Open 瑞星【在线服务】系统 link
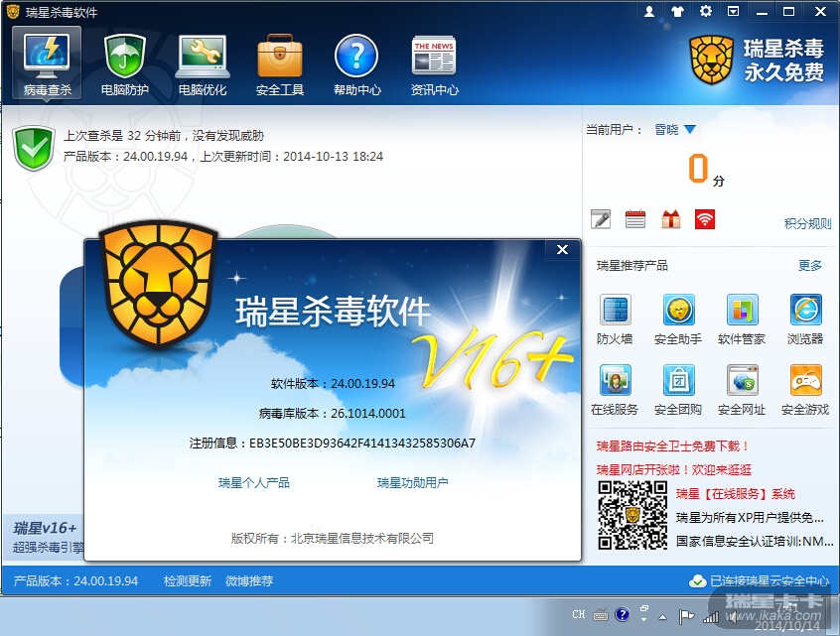The height and width of the screenshot is (636, 840). click(736, 494)
